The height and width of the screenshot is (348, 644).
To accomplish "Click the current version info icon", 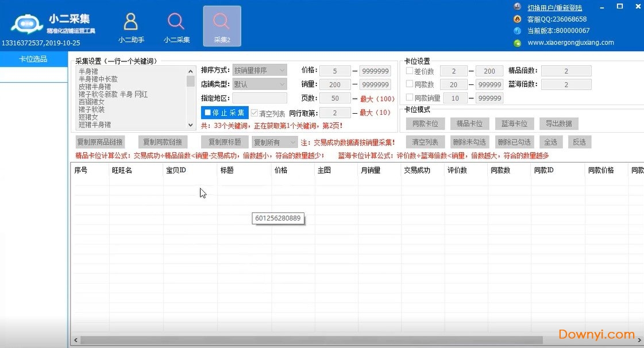I will pyautogui.click(x=517, y=30).
